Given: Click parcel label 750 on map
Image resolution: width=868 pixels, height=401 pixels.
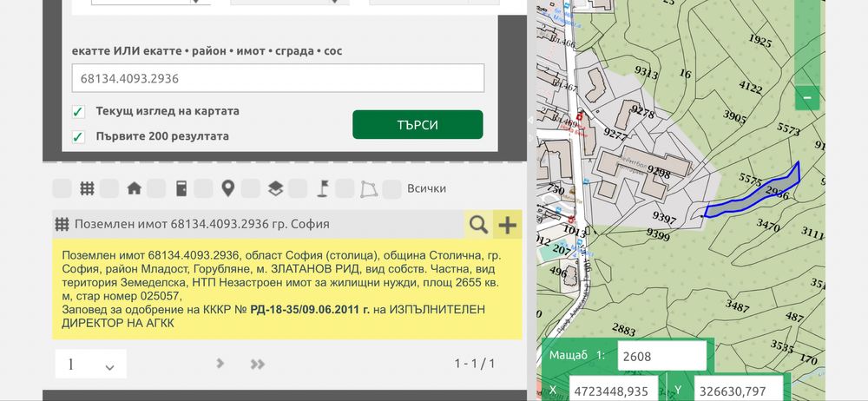Looking at the screenshot, I should coord(556,191).
